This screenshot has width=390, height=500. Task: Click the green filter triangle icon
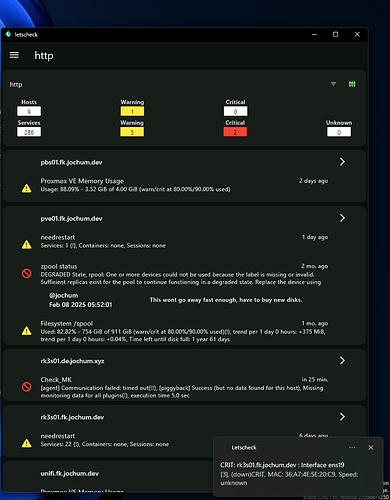pos(333,84)
